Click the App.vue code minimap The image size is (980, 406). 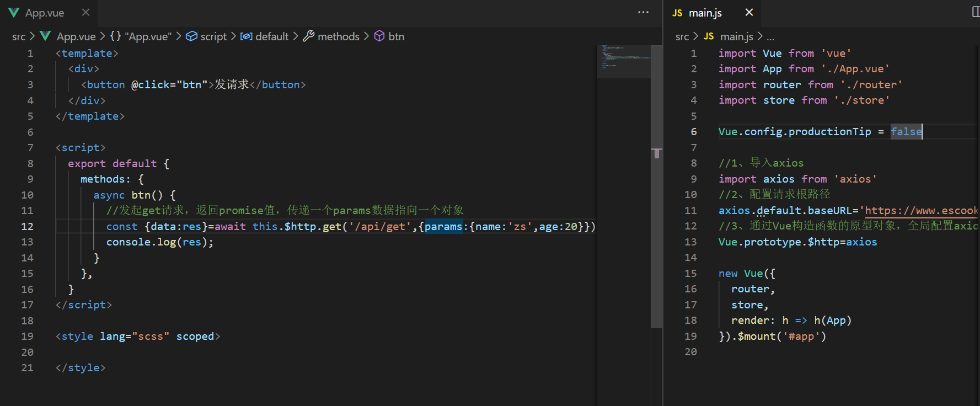tap(624, 62)
